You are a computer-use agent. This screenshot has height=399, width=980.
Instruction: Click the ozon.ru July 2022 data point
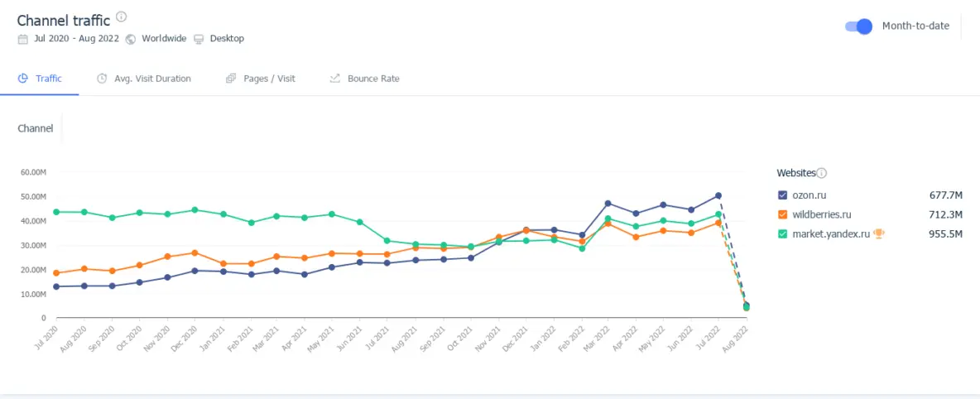click(x=718, y=196)
